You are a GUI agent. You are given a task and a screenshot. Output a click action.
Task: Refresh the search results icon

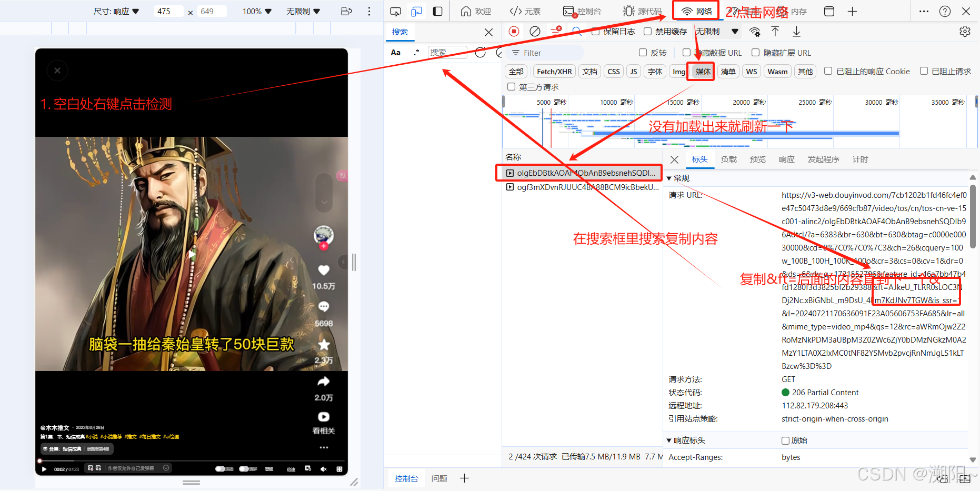point(480,52)
